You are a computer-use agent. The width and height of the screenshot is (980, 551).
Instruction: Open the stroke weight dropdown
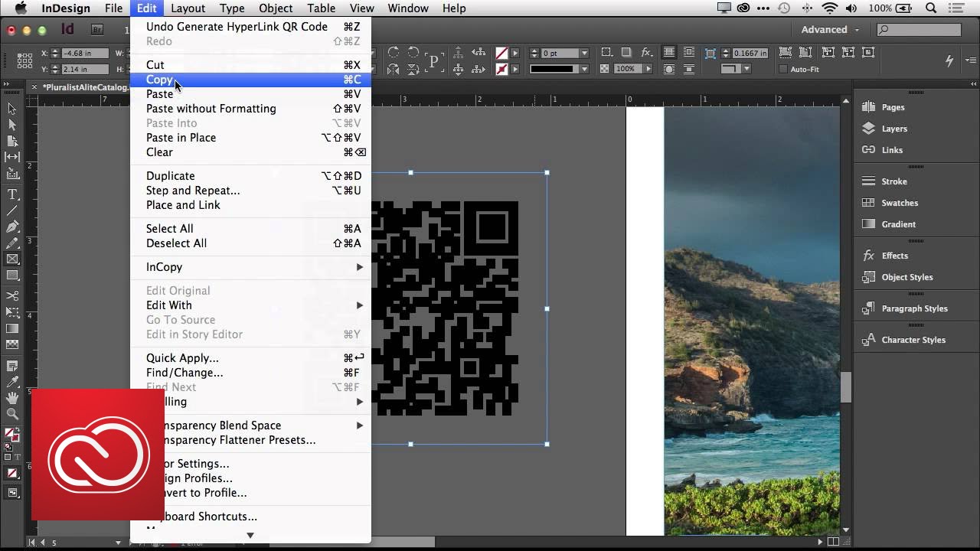584,54
